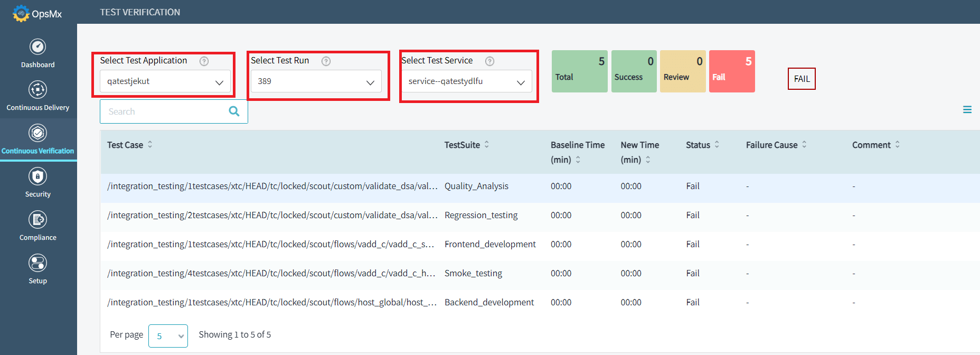
Task: Click baseline time in Regression_testing row
Action: pos(561,215)
